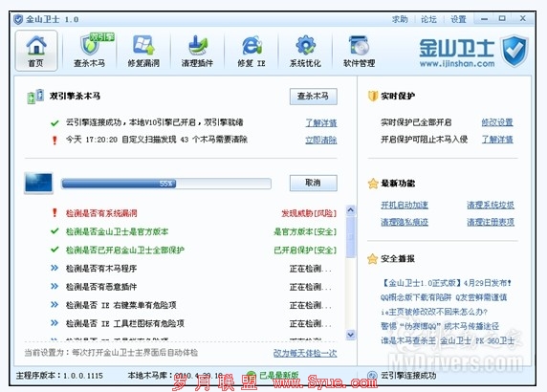Click the scan list scrollbar thumb
This screenshot has width=547, height=392.
click(351, 236)
